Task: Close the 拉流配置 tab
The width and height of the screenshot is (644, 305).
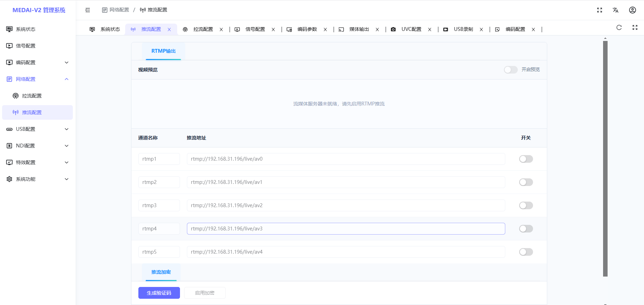Action: tap(221, 29)
